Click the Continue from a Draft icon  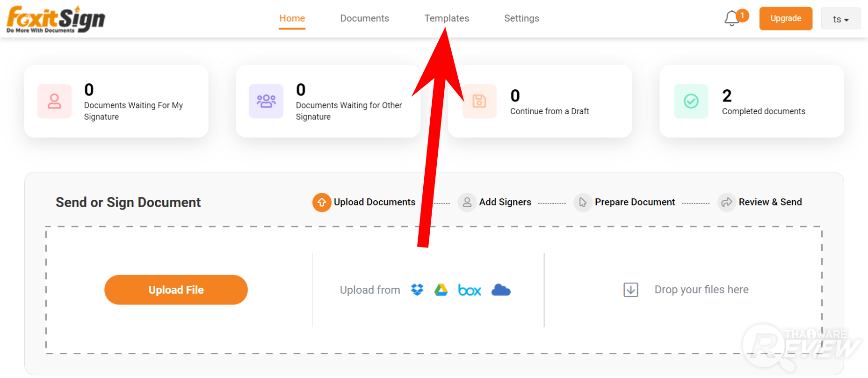point(479,101)
